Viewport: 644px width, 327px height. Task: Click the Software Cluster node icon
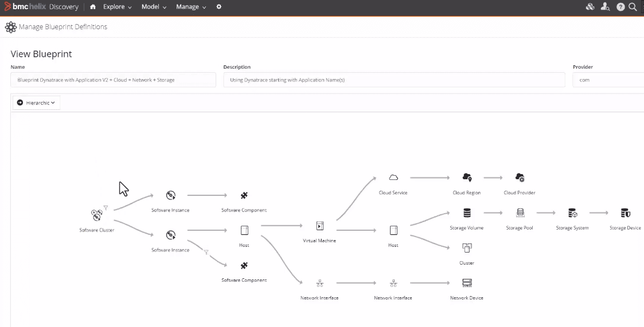click(96, 215)
